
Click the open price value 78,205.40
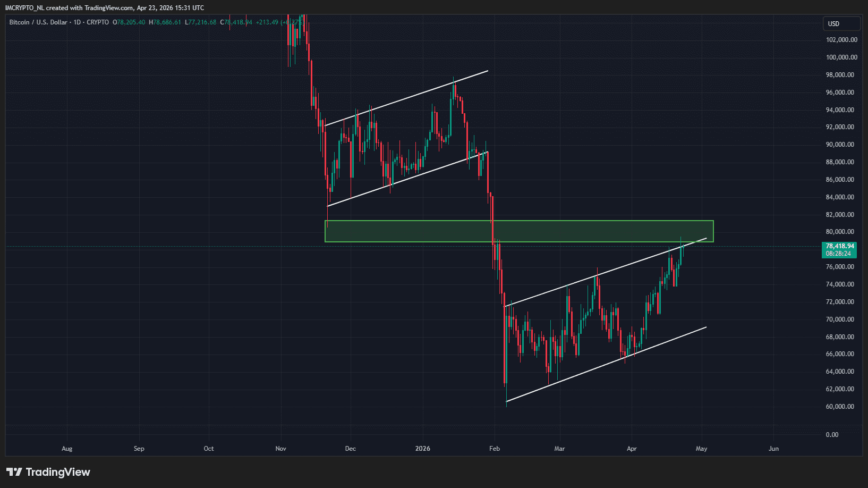[131, 22]
